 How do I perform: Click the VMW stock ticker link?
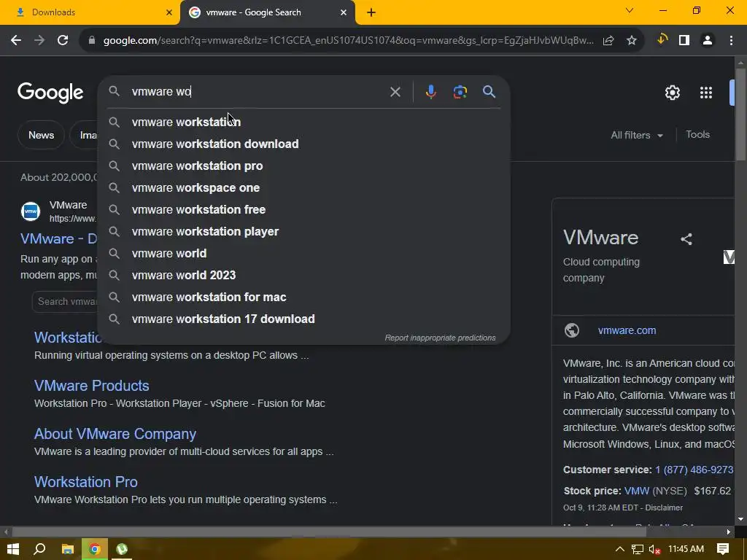(636, 491)
